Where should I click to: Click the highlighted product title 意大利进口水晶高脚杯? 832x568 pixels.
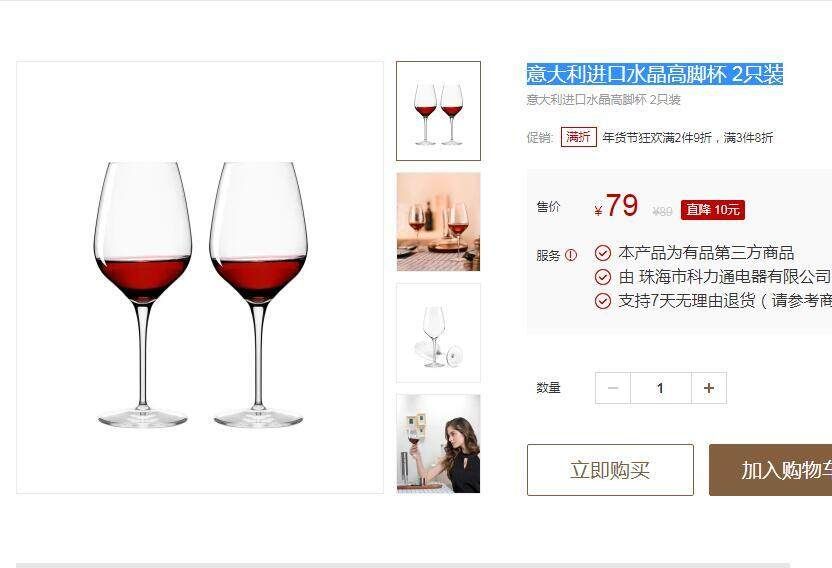625,74
